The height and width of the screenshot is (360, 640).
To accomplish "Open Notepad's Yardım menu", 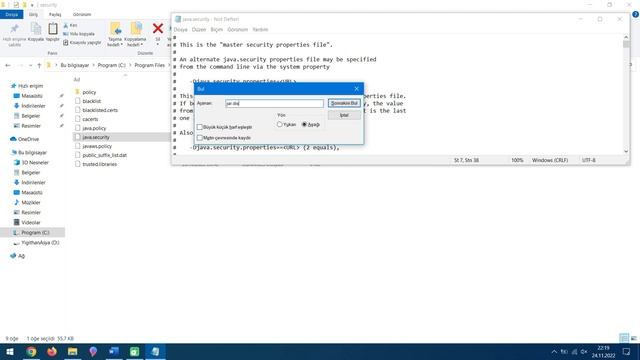I will 260,30.
